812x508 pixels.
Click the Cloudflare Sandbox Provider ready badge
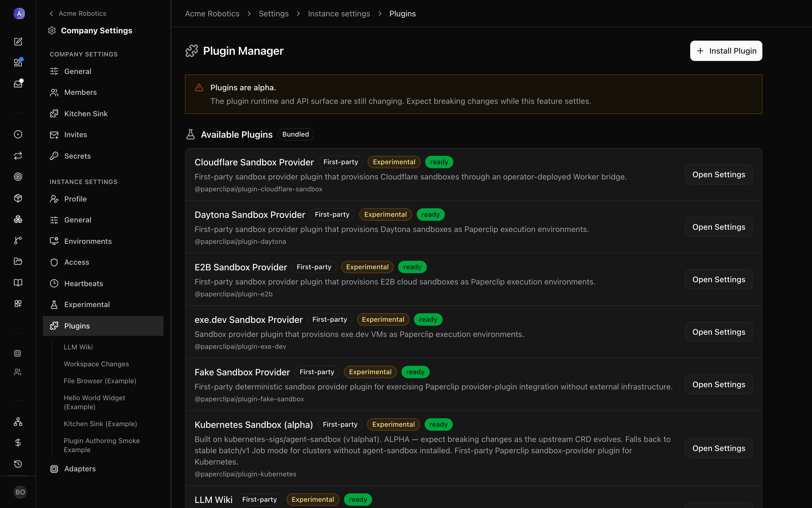439,162
